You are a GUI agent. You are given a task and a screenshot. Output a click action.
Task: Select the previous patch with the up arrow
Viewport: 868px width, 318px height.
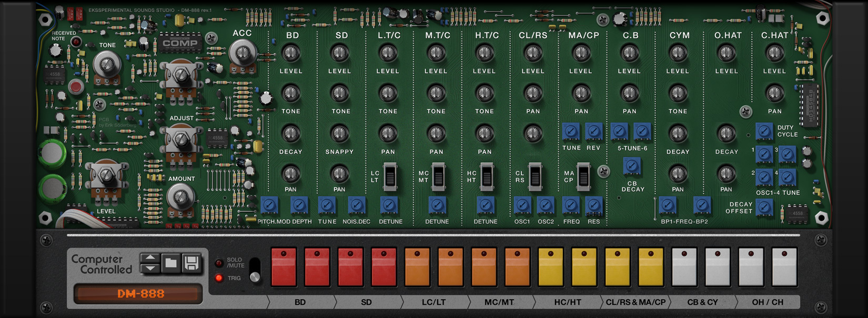click(150, 258)
